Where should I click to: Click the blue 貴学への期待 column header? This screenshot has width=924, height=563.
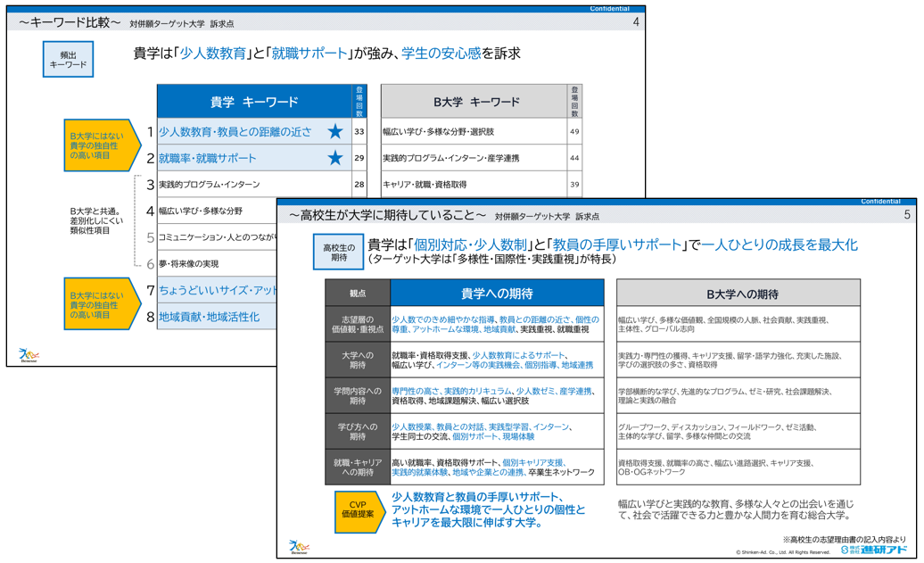[497, 294]
